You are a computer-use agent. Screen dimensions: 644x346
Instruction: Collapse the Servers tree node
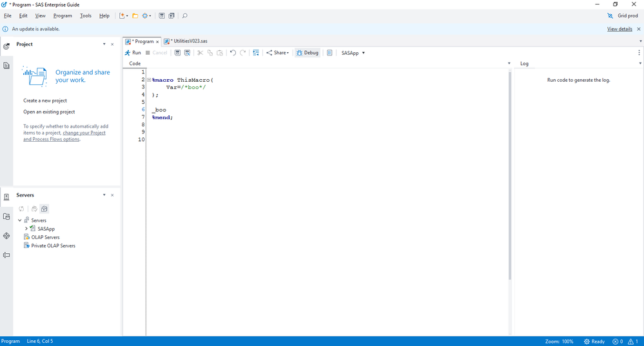coord(20,220)
